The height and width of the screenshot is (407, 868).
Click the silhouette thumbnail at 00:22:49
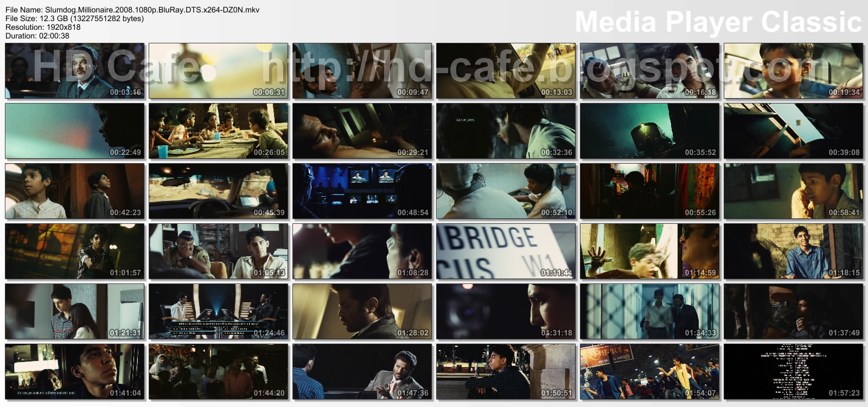pyautogui.click(x=75, y=131)
